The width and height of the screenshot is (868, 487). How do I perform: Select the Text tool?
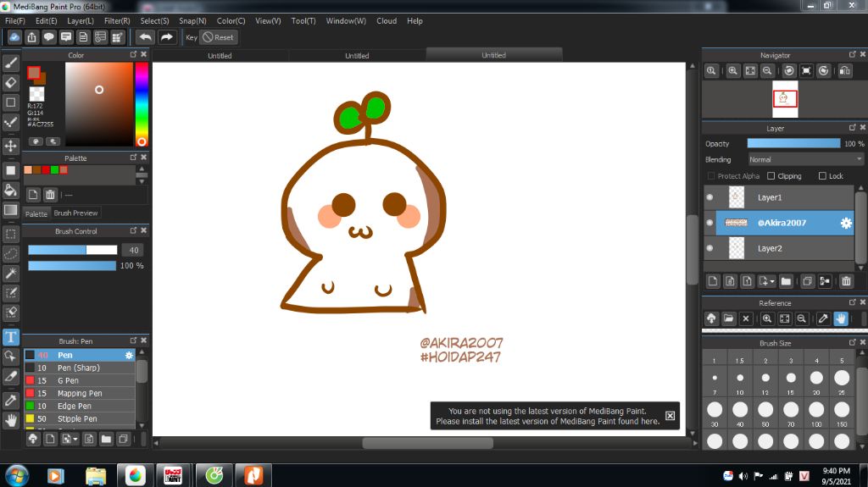(x=10, y=337)
